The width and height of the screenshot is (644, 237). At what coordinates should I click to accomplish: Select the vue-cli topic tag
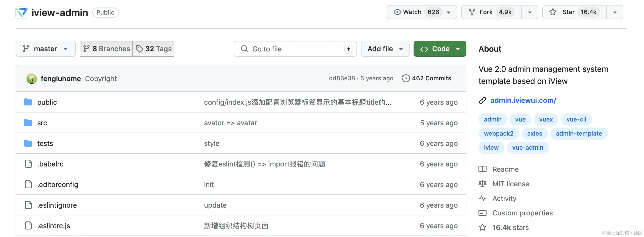pos(576,120)
